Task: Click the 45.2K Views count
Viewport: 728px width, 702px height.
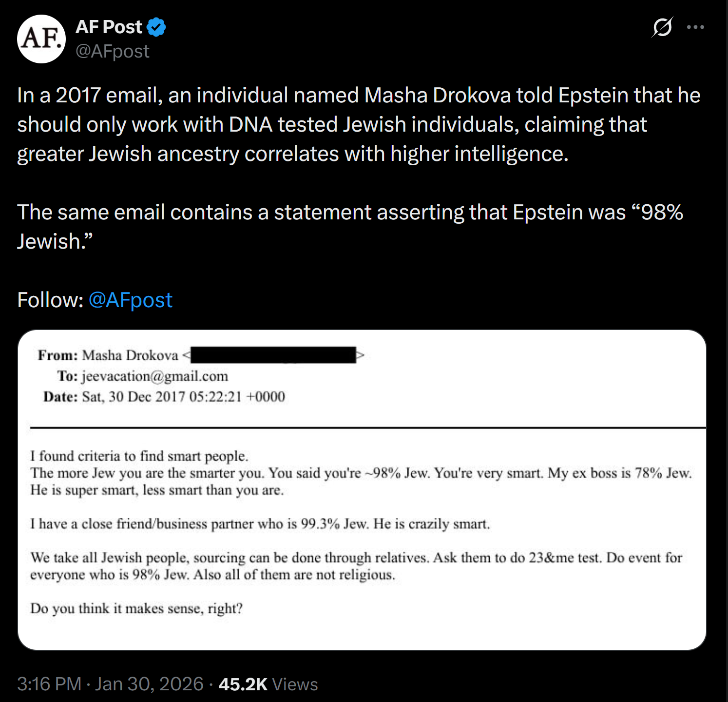Action: tap(268, 684)
